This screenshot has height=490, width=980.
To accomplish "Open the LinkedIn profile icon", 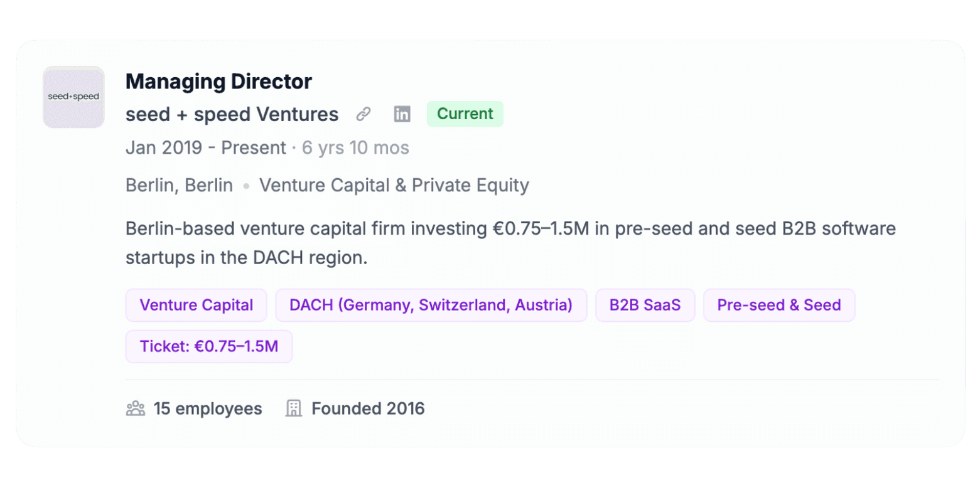I will click(x=402, y=114).
